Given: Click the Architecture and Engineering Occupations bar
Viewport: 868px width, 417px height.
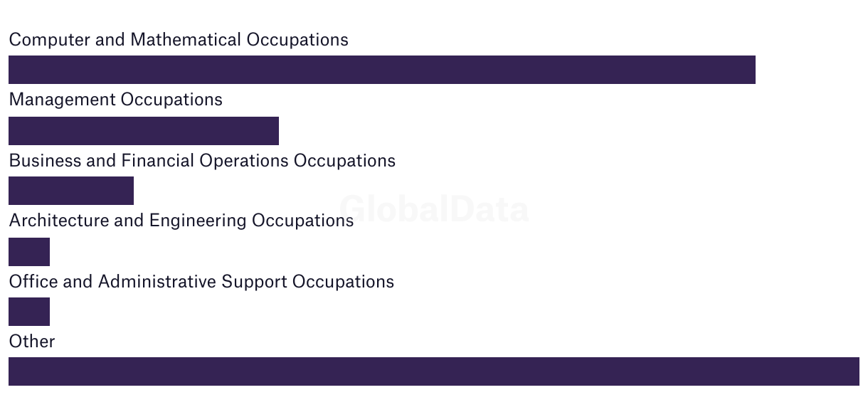Looking at the screenshot, I should point(29,252).
